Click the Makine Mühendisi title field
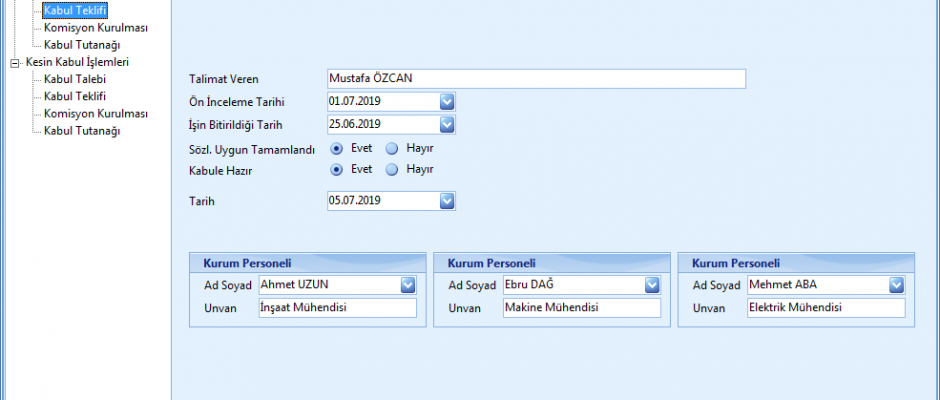Viewport: 940px width, 400px height. [x=581, y=308]
